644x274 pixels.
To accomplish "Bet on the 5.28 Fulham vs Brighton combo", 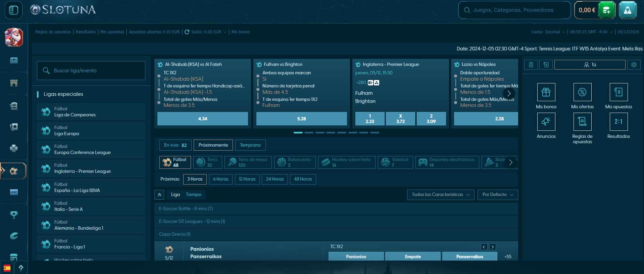I will (302, 119).
